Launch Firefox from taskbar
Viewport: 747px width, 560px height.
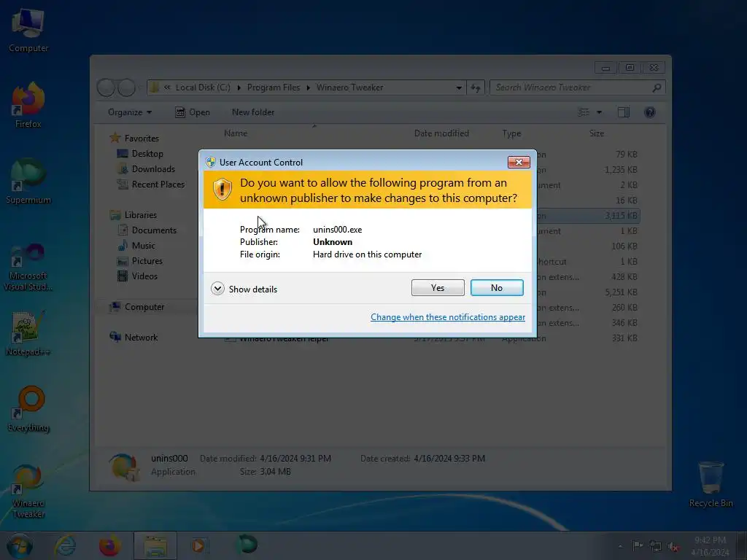point(109,545)
